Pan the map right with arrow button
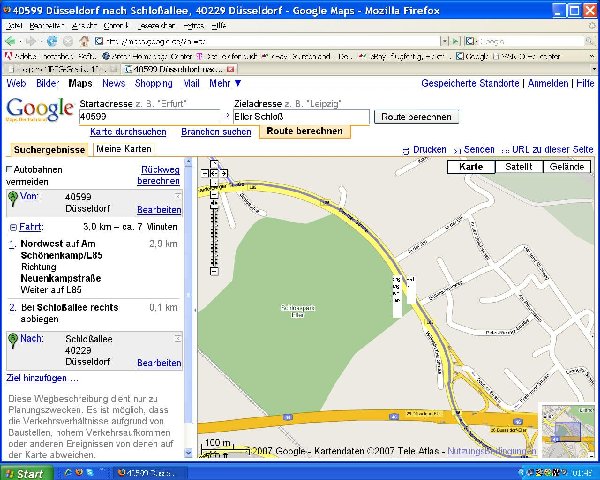This screenshot has height=480, width=600. click(x=223, y=174)
